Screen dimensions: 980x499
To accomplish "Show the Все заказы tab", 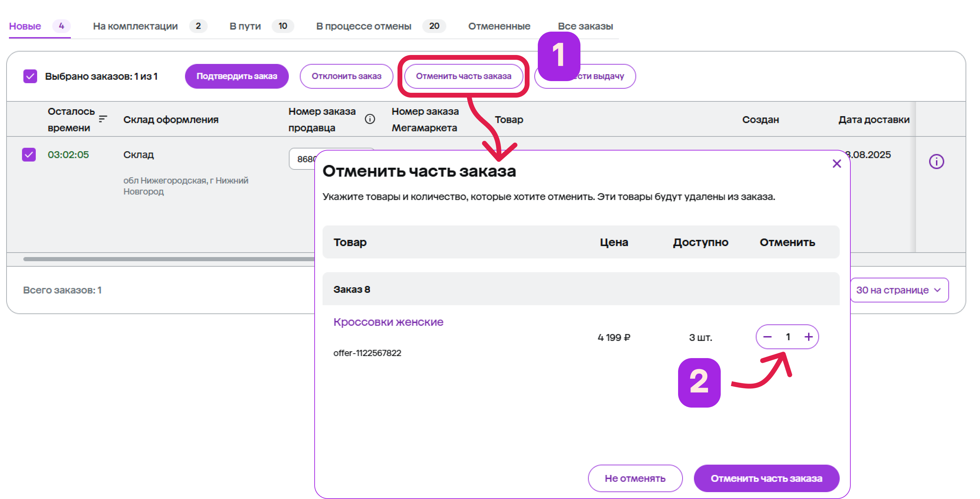I will 585,26.
